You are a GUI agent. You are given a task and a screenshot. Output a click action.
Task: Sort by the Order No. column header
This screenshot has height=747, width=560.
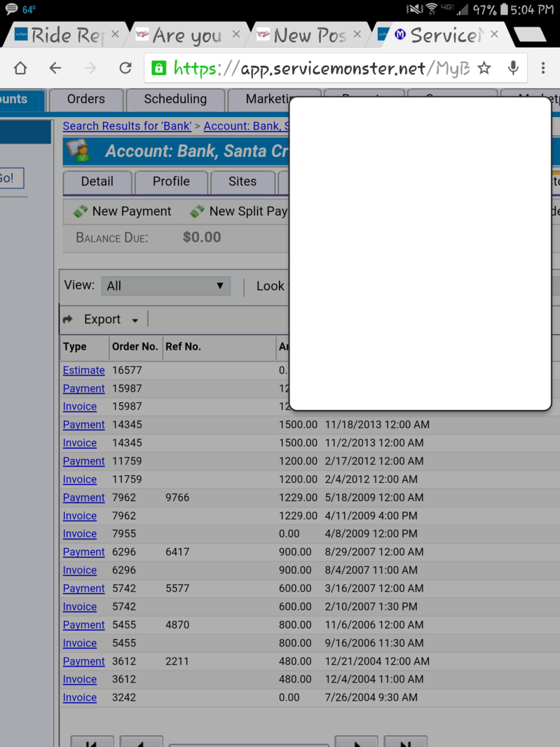click(135, 347)
